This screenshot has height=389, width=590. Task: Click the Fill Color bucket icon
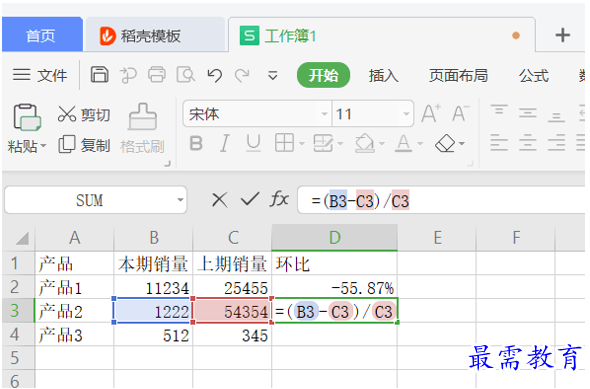coord(365,143)
